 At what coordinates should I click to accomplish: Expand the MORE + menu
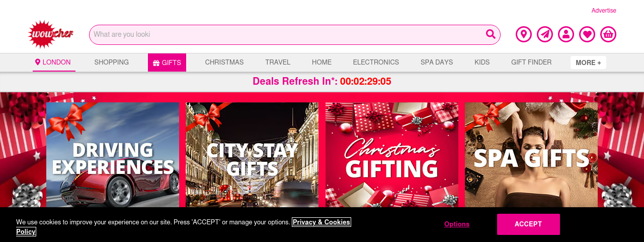tap(588, 63)
